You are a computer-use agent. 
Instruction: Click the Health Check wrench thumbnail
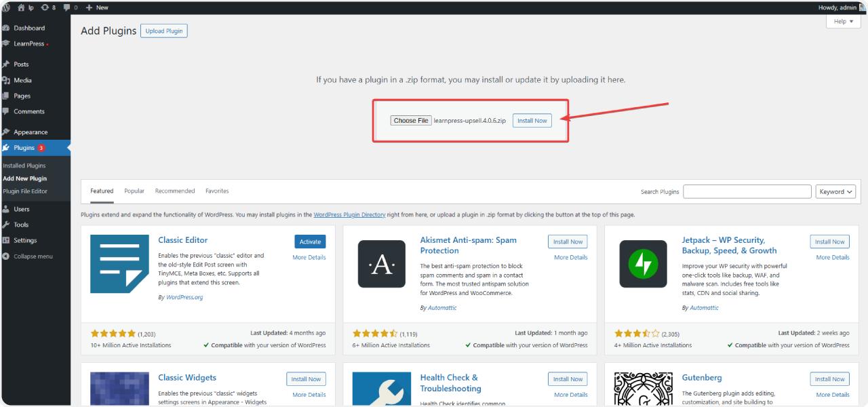click(382, 389)
